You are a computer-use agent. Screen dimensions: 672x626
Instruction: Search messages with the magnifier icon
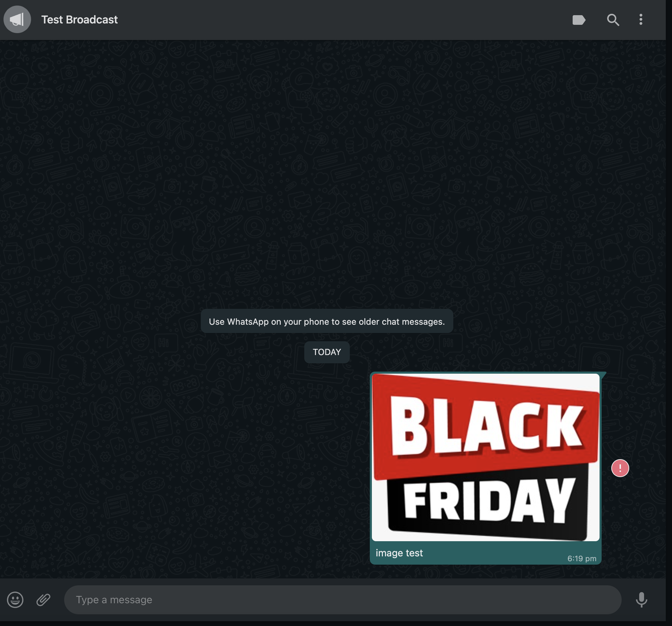coord(613,20)
